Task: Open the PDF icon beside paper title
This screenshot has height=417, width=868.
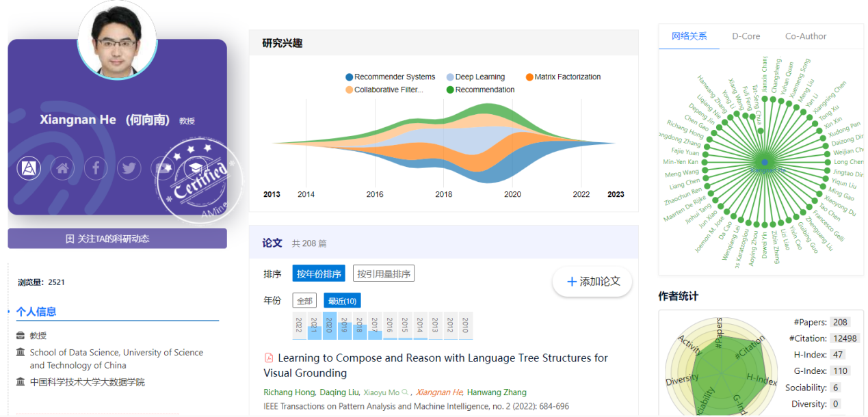Action: click(x=269, y=358)
